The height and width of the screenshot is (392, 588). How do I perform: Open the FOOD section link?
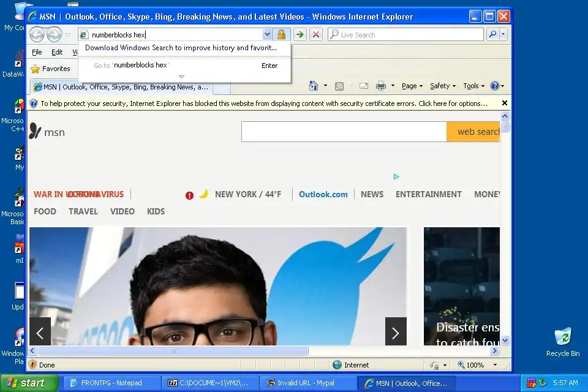tap(45, 211)
